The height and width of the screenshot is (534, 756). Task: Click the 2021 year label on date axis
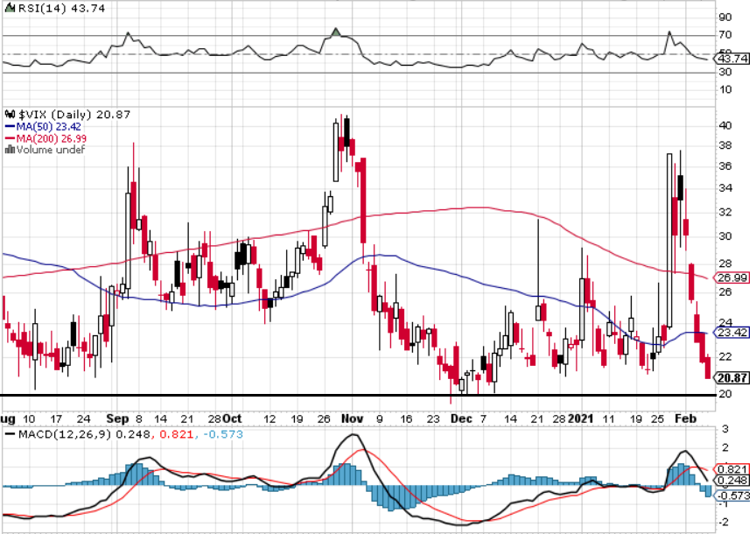(x=580, y=418)
